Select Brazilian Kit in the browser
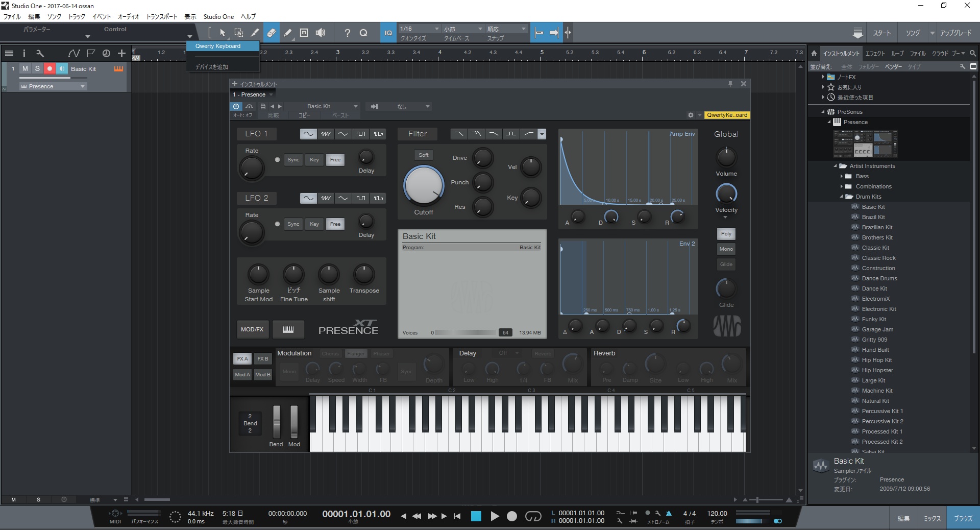 click(877, 227)
